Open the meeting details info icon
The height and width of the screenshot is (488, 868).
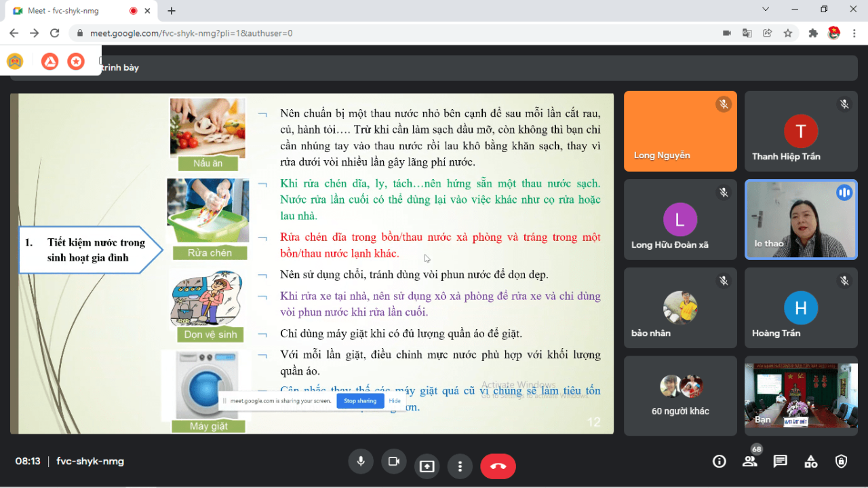coord(719,462)
